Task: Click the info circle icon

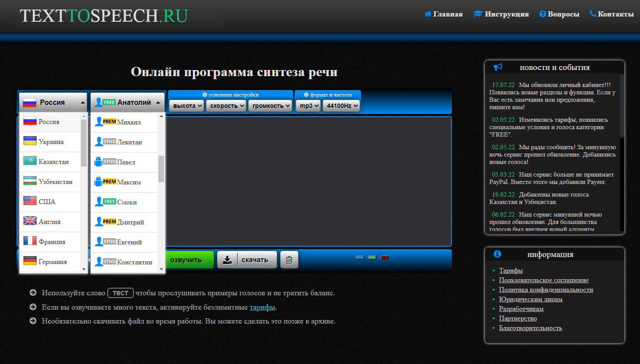Action: click(x=497, y=254)
